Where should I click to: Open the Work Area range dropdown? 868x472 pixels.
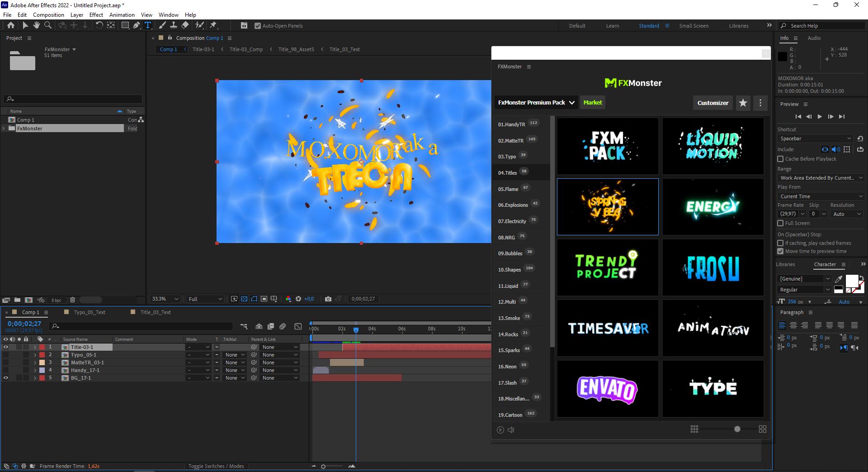click(821, 178)
